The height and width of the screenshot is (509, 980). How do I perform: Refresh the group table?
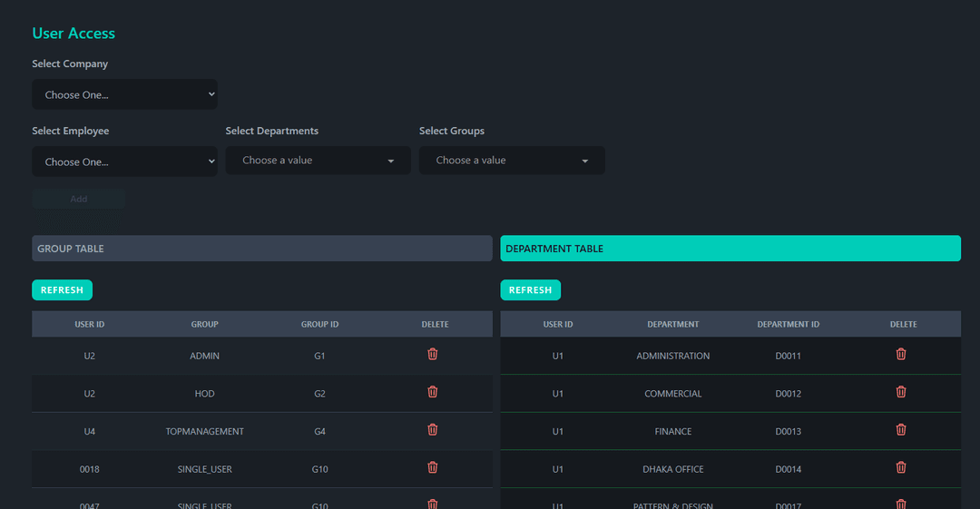pos(62,290)
